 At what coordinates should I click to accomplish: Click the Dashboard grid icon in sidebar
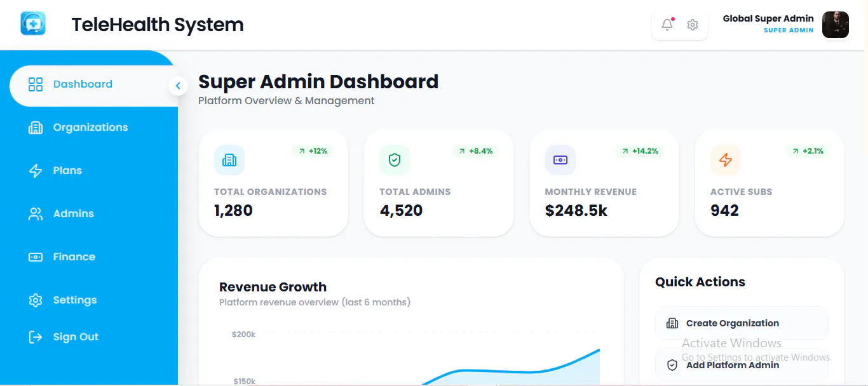coord(36,84)
